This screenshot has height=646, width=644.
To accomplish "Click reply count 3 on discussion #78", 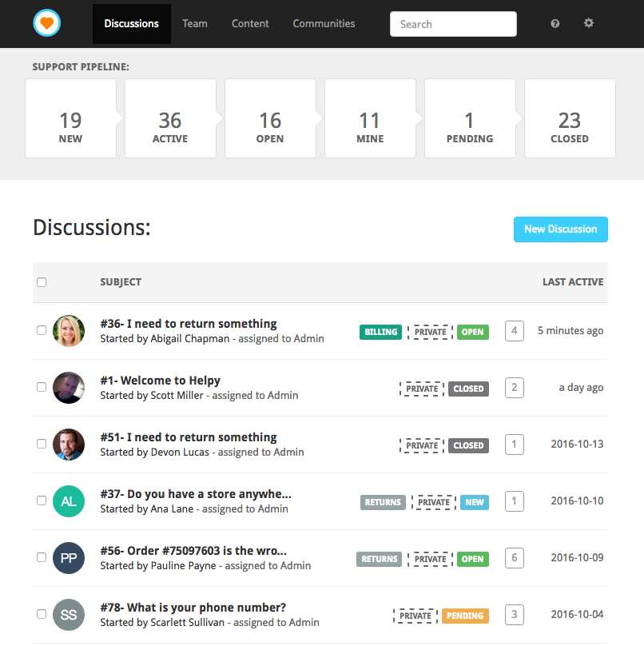I will tap(515, 615).
